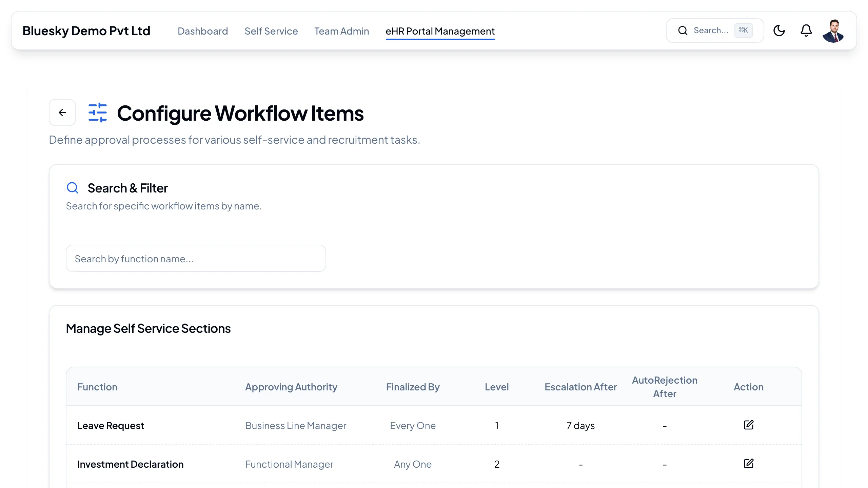Select the Investment Declaration row name
This screenshot has height=488, width=868.
[131, 464]
